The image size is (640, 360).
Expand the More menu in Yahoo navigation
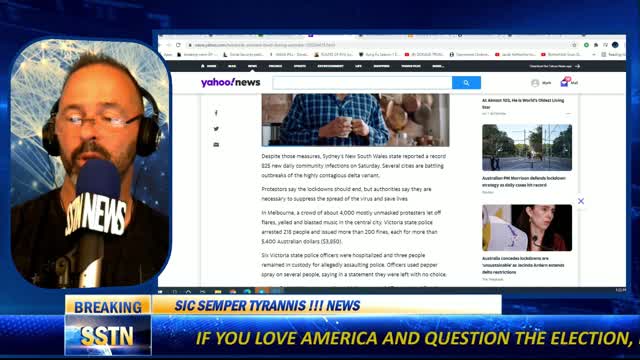[x=438, y=66]
